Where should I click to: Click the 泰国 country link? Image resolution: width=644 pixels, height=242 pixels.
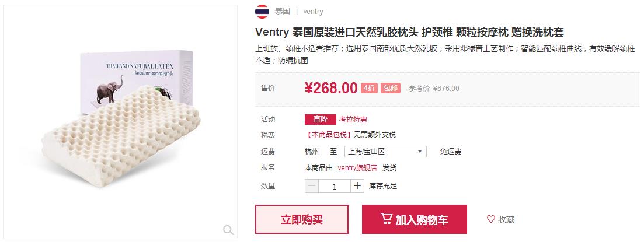click(x=282, y=12)
